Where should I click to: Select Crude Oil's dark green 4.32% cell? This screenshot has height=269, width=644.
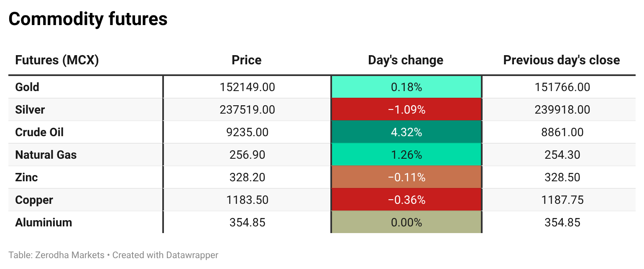click(406, 132)
